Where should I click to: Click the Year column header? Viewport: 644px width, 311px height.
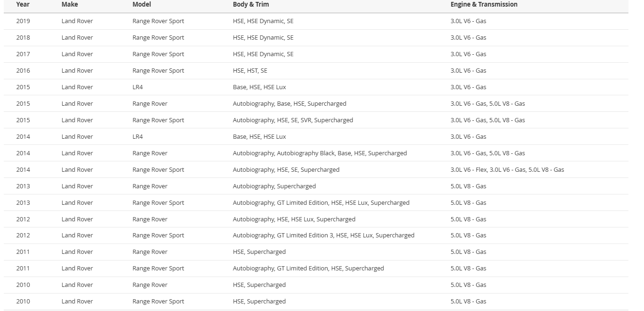[x=23, y=4]
